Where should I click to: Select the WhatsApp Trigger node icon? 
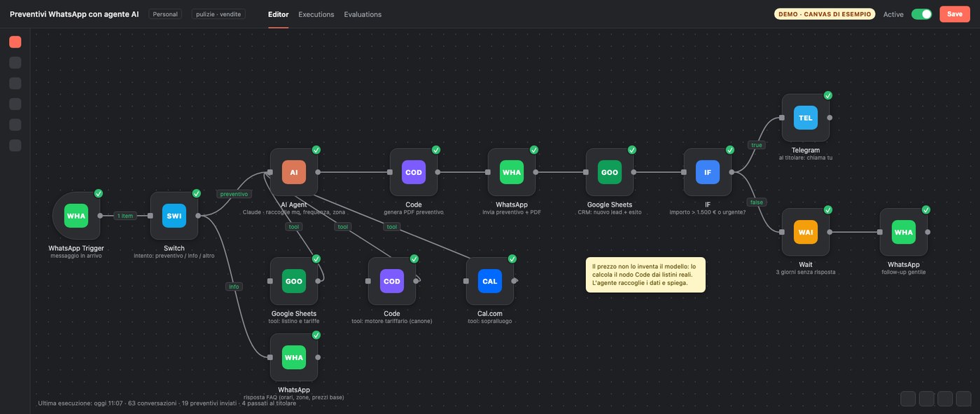pos(76,216)
